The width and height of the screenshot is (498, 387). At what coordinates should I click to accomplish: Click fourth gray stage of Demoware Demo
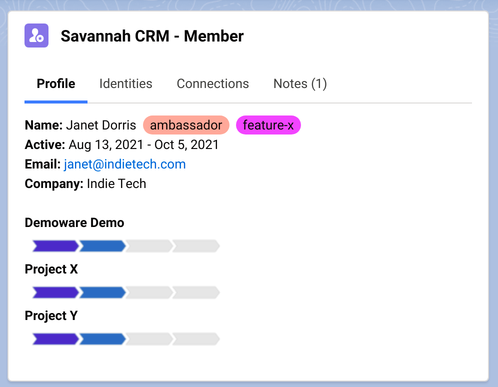[x=196, y=246]
